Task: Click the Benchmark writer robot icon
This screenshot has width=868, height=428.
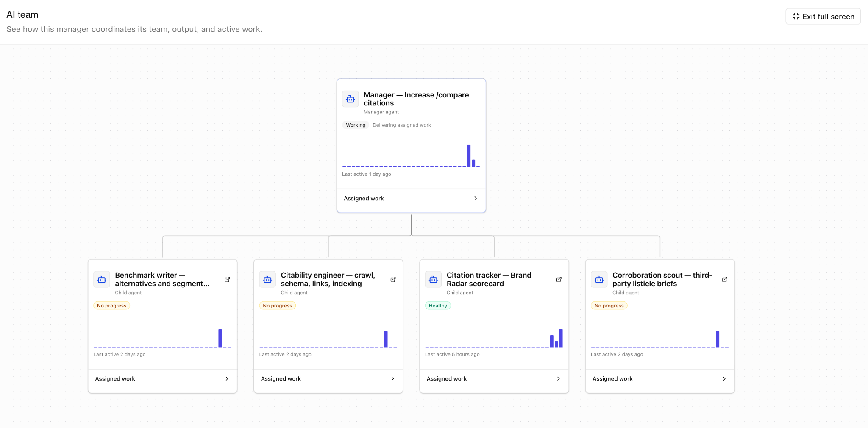Action: click(102, 279)
